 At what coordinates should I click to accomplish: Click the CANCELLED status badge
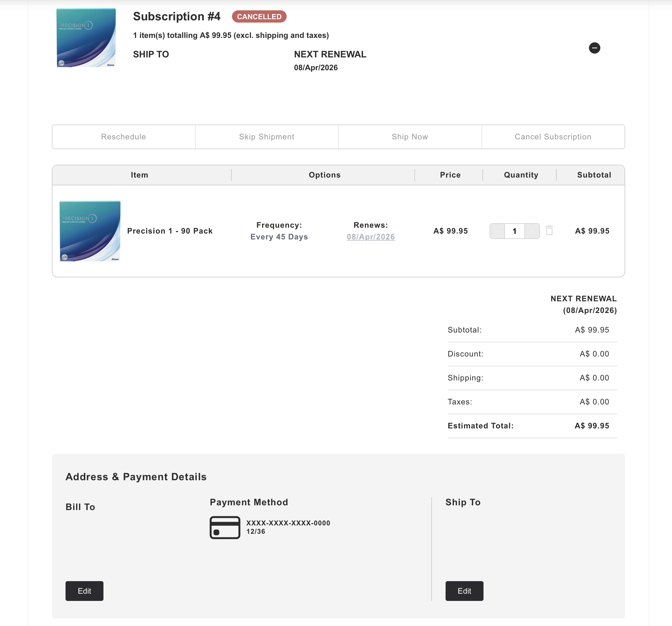click(259, 16)
